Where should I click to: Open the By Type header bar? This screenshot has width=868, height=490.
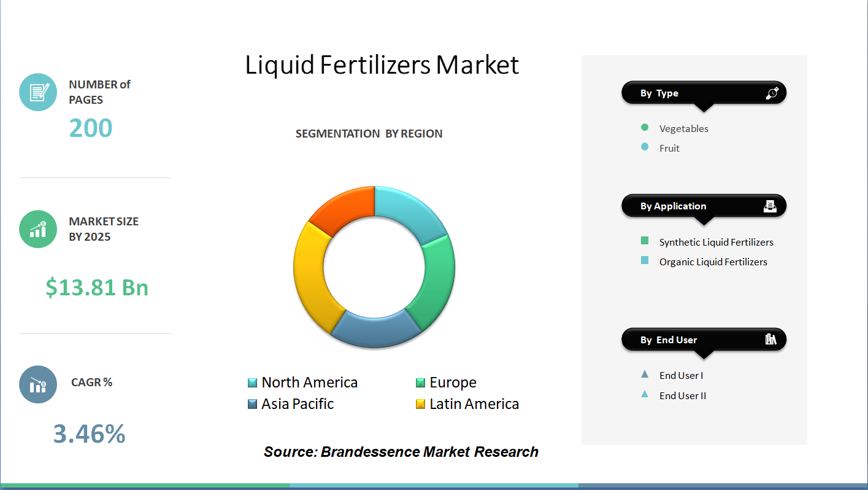pos(704,93)
